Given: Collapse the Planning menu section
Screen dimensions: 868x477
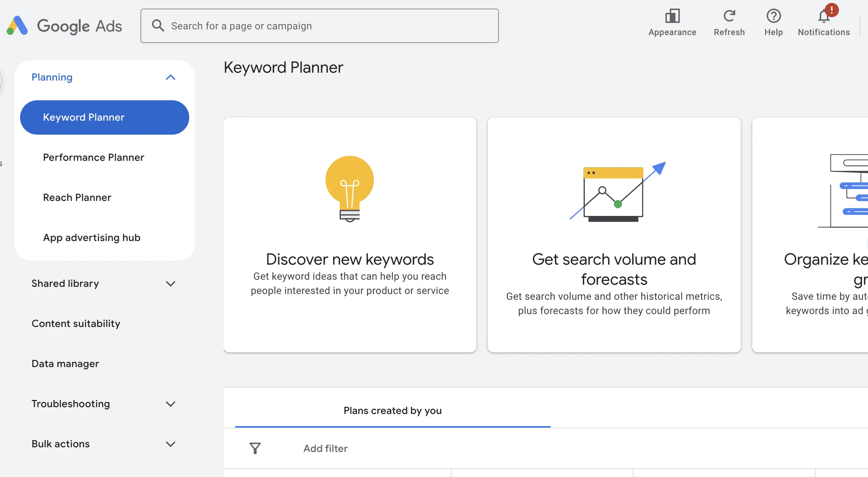Looking at the screenshot, I should click(x=171, y=76).
